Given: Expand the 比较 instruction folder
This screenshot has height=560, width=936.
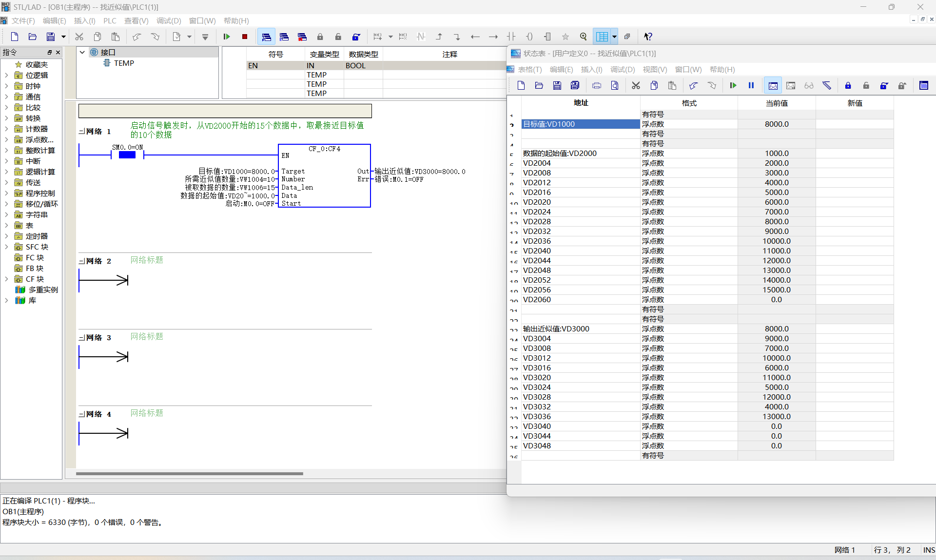Looking at the screenshot, I should (6, 107).
